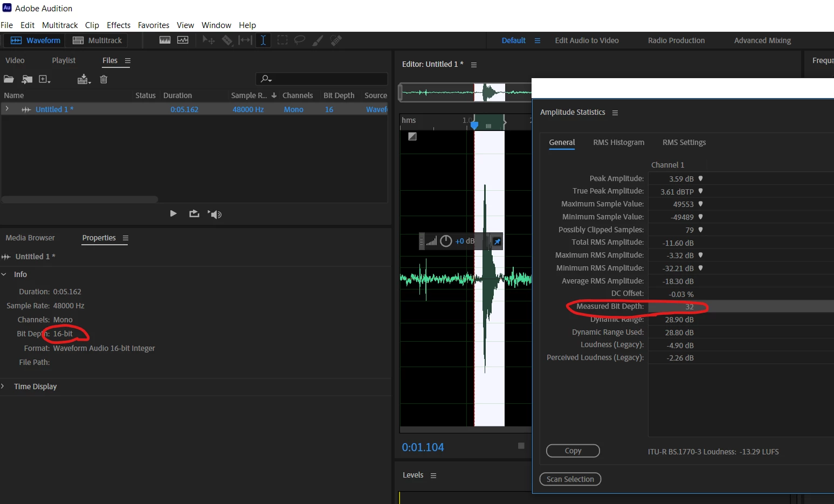Open Insert into Multitrack dropdown
The height and width of the screenshot is (504, 834).
pos(84,79)
